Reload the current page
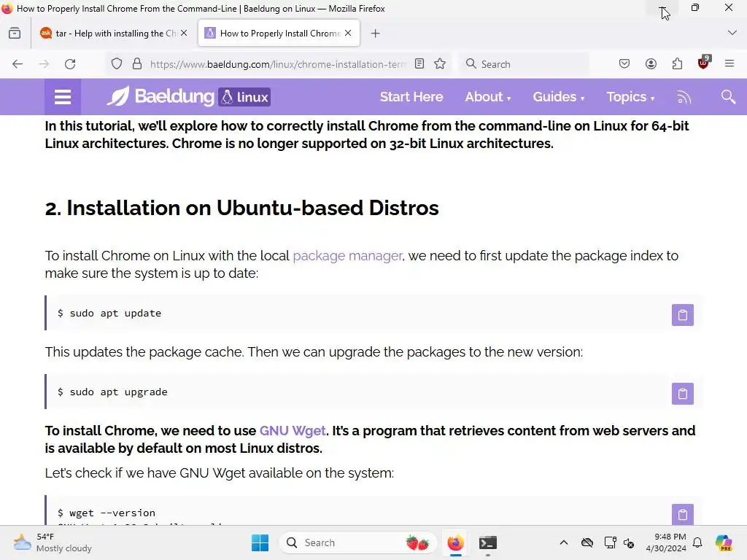Screen dimensions: 747x560 tap(70, 64)
